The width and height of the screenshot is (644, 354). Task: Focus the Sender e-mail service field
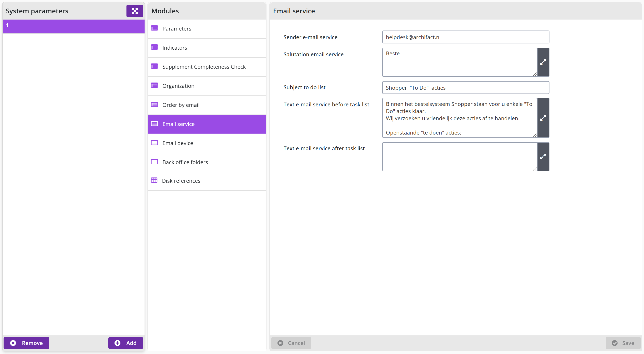click(x=466, y=37)
